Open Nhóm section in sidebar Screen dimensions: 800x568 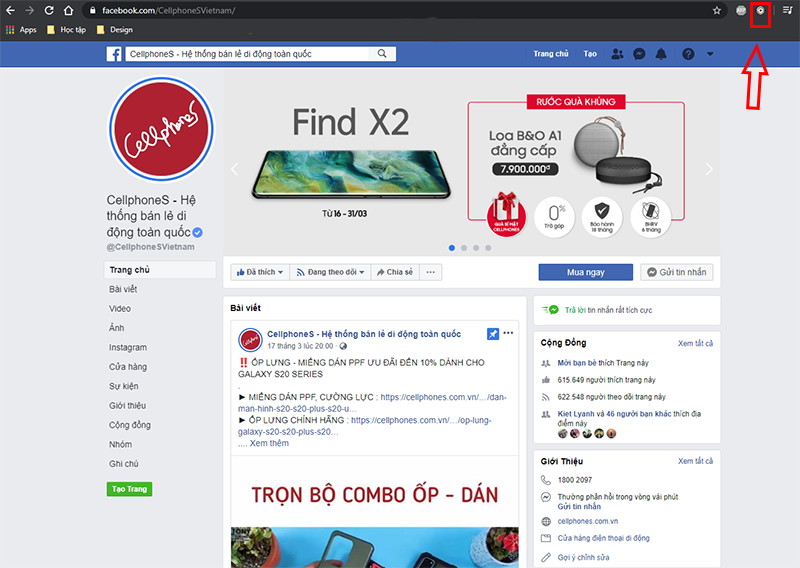pyautogui.click(x=120, y=444)
